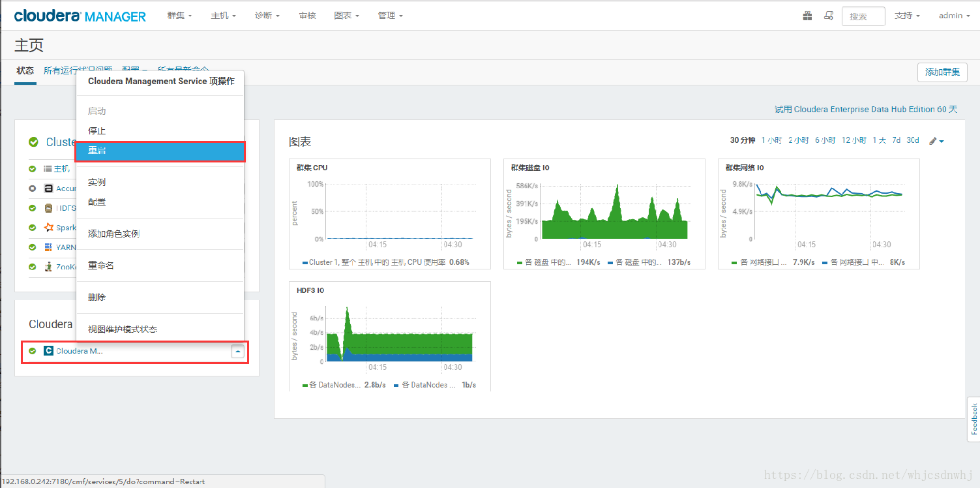Select 重启 in the context menu

click(160, 151)
